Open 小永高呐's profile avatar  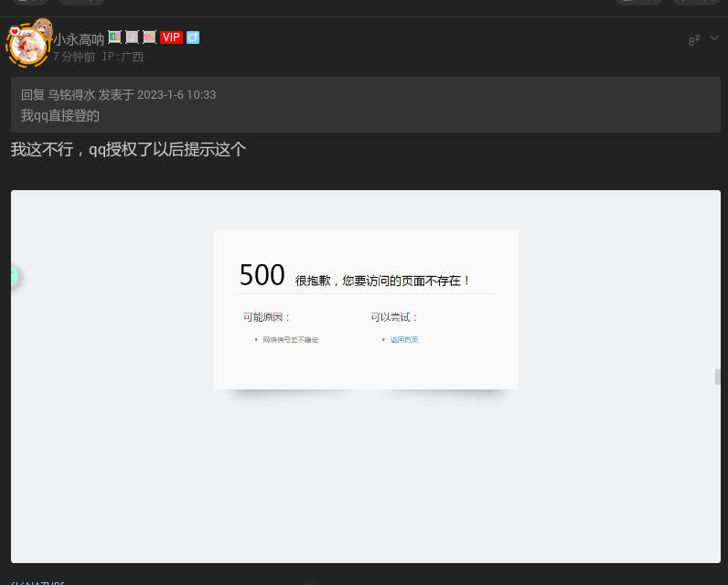point(27,44)
